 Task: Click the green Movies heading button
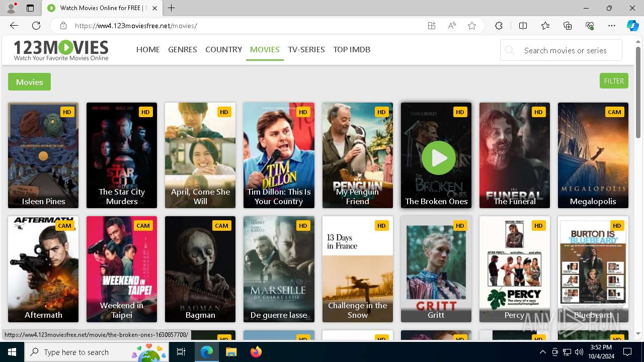[29, 82]
